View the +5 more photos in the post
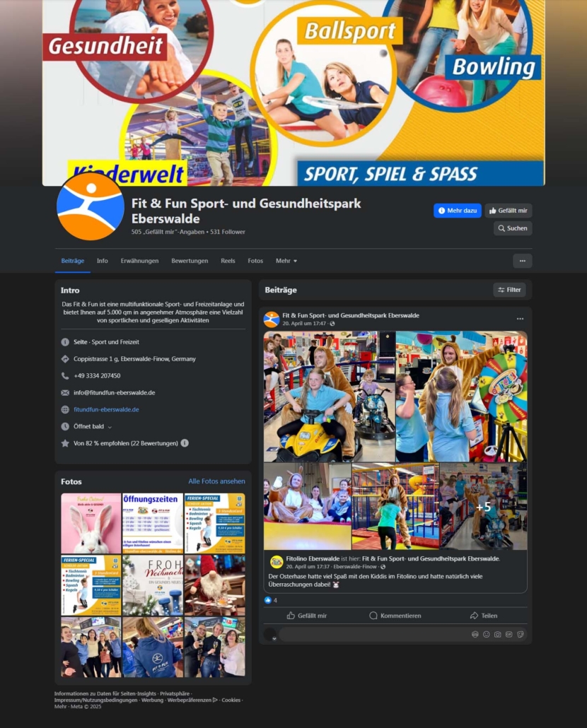The height and width of the screenshot is (728, 587). 484,506
